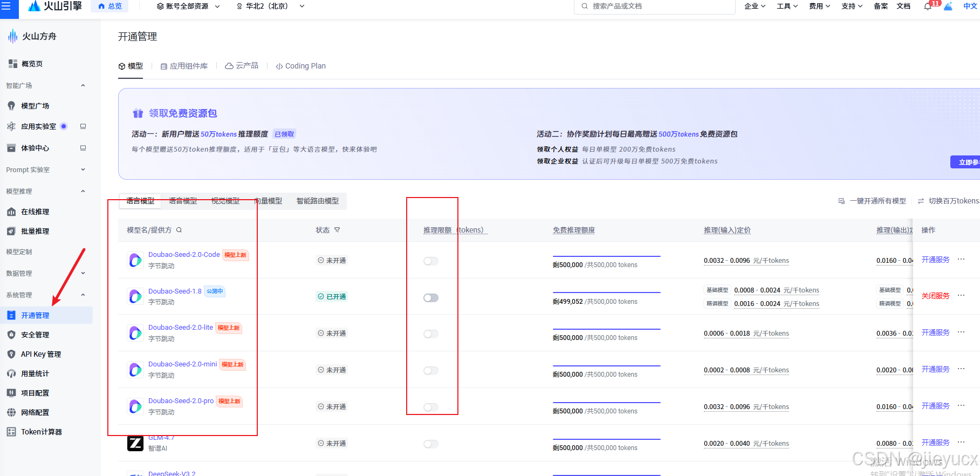Click the external-link icon beside 应用实验室
980x476 pixels.
[83, 126]
